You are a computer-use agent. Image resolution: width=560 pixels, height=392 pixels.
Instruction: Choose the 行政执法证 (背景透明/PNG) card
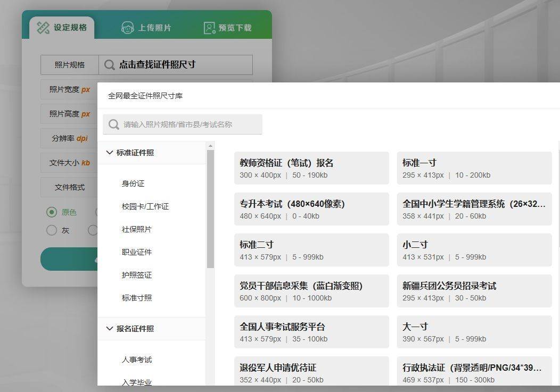click(474, 371)
